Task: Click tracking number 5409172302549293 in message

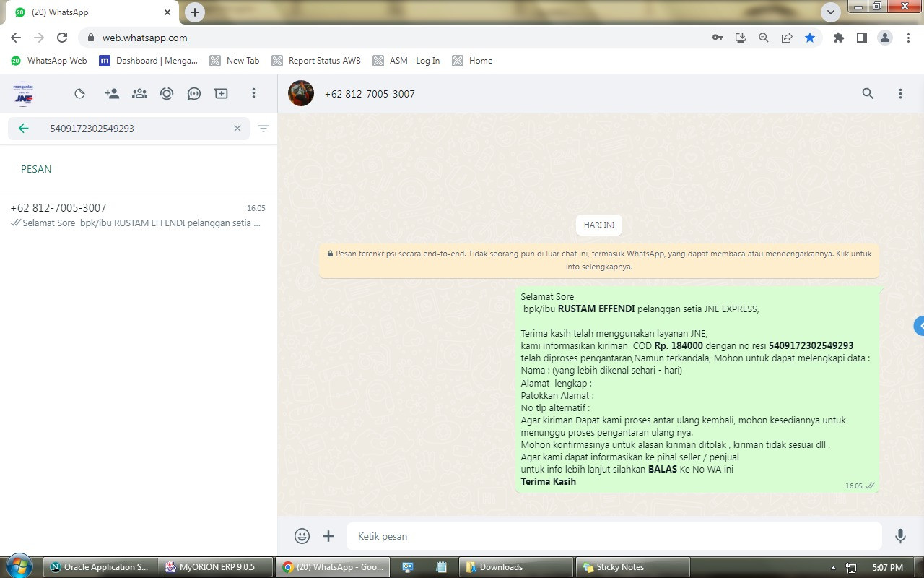Action: (811, 346)
